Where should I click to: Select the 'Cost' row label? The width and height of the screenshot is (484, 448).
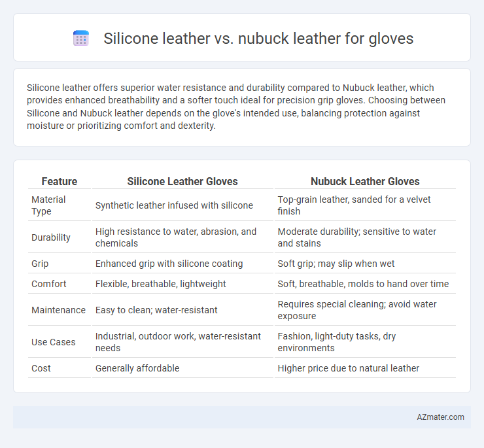(x=60, y=368)
